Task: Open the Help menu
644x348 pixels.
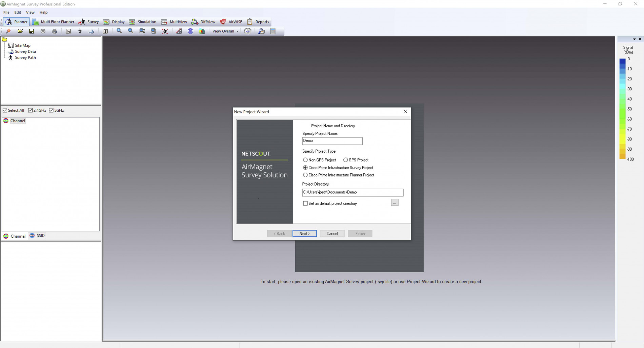Action: pyautogui.click(x=43, y=12)
